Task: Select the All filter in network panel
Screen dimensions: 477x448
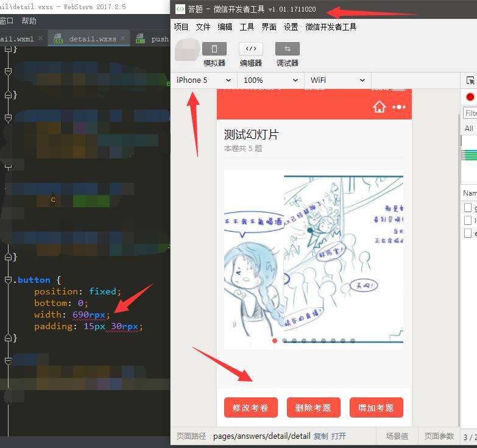Action: pyautogui.click(x=469, y=129)
